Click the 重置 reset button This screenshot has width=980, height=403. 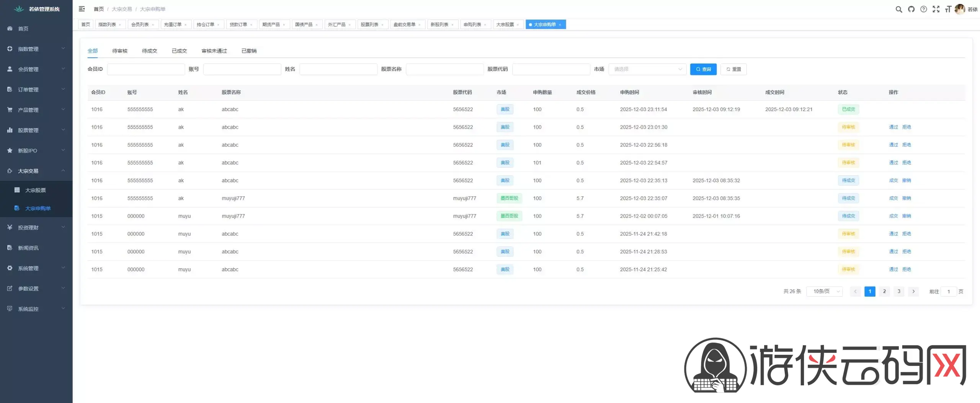coord(733,69)
